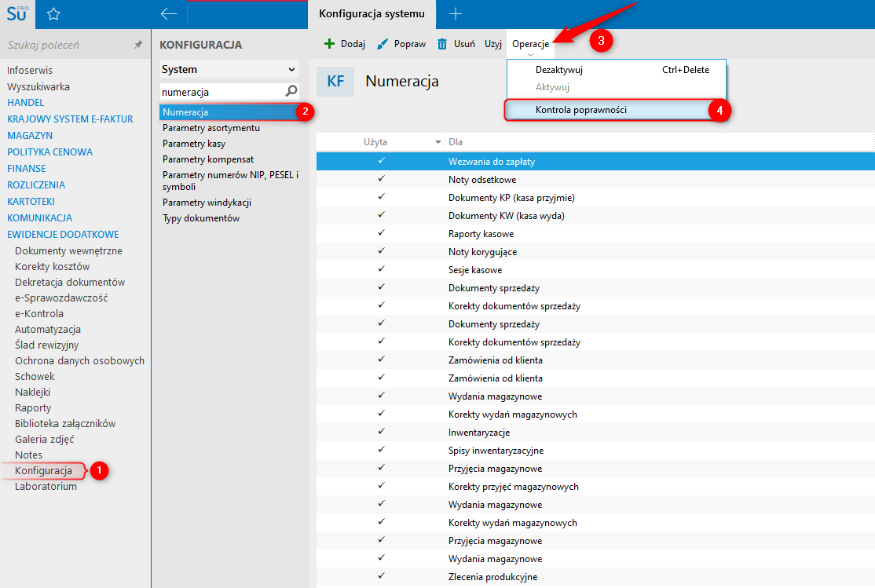Open Laboratorium sidebar item
The image size is (875, 588).
click(x=46, y=486)
